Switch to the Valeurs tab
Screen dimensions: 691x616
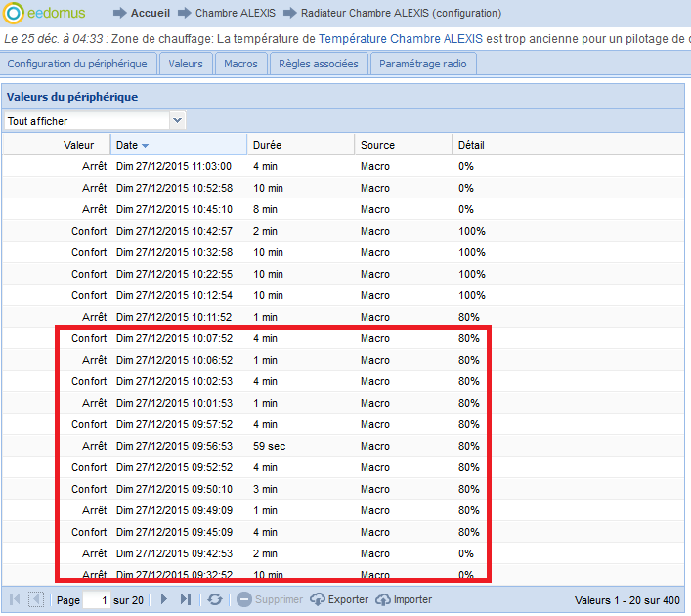coord(186,65)
